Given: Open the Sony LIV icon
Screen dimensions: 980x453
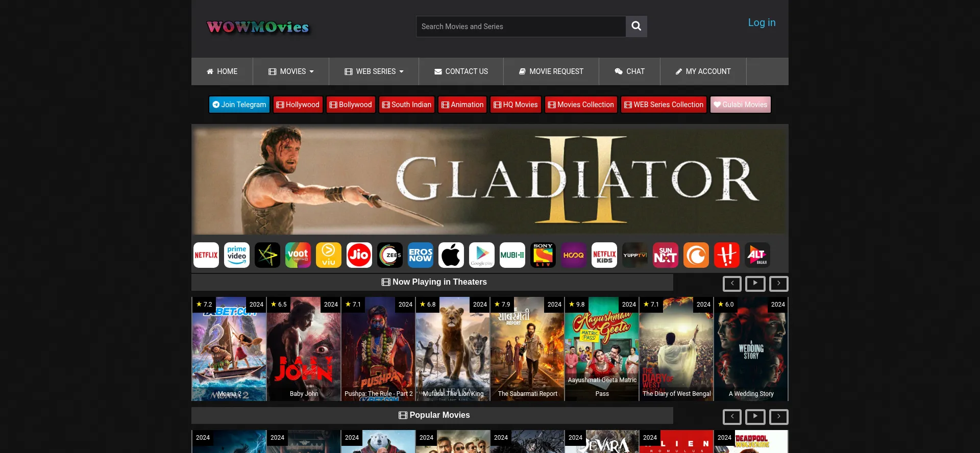Looking at the screenshot, I should click(x=543, y=255).
